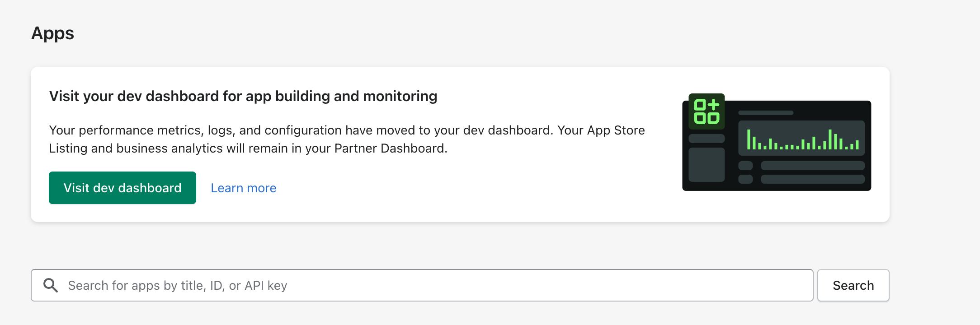980x325 pixels.
Task: Click the Visit dev dashboard button
Action: [122, 188]
